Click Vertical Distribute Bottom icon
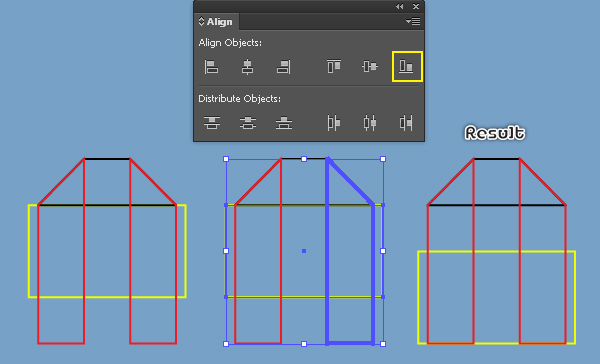This screenshot has width=600, height=364. point(284,122)
